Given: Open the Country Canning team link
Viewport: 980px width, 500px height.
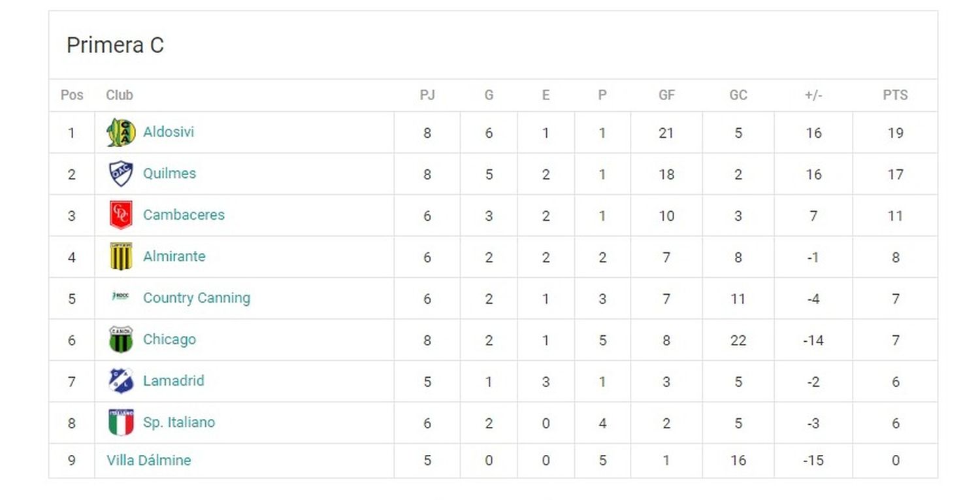Looking at the screenshot, I should (x=197, y=298).
